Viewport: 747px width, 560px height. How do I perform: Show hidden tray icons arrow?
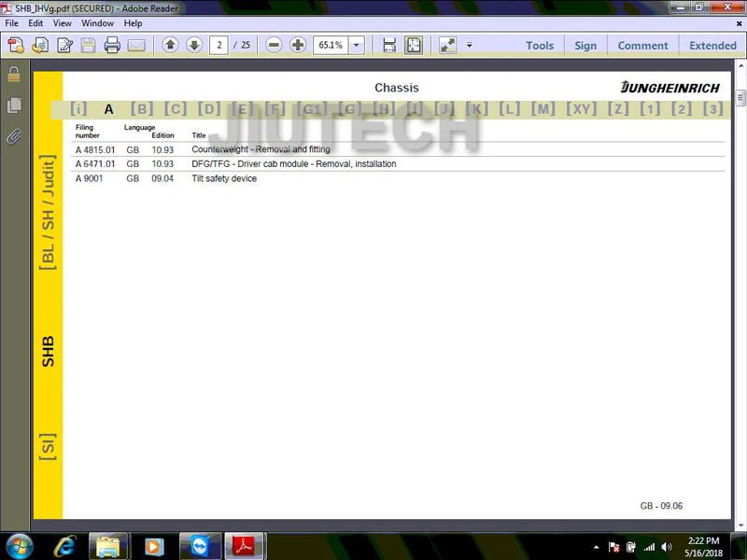(596, 547)
